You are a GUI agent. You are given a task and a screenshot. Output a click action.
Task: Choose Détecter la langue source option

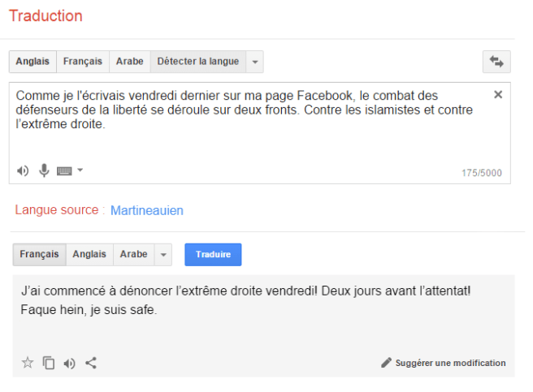pyautogui.click(x=197, y=62)
